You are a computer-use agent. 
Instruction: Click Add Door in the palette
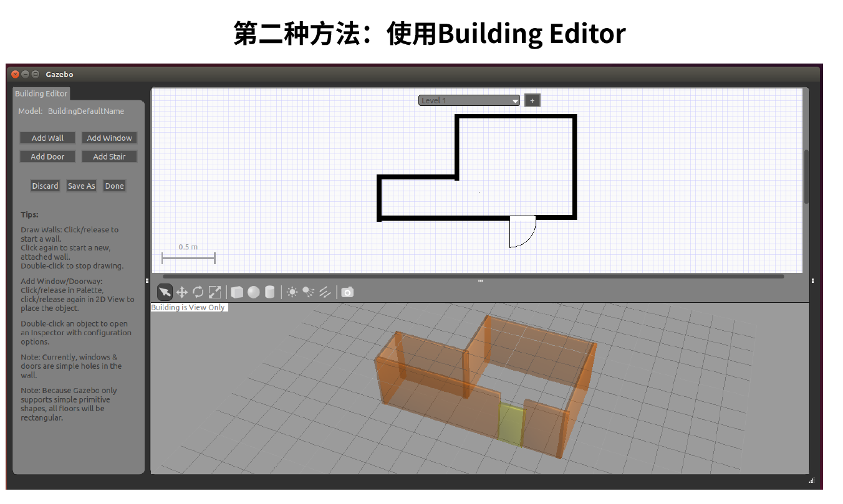coord(47,156)
